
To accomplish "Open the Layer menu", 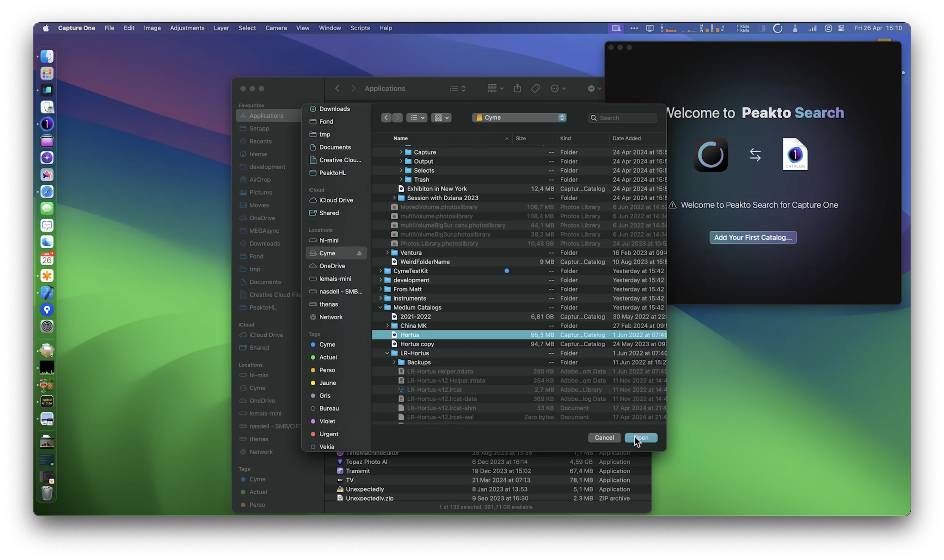I will (221, 28).
